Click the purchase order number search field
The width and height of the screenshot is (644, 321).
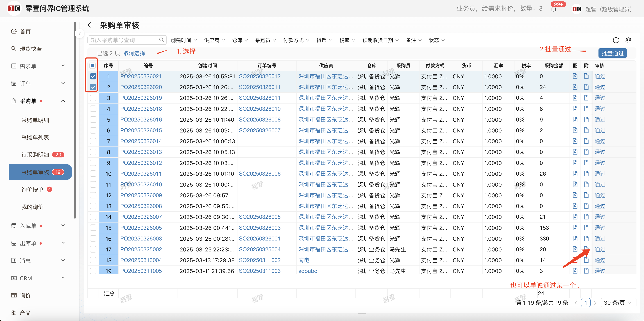point(123,40)
